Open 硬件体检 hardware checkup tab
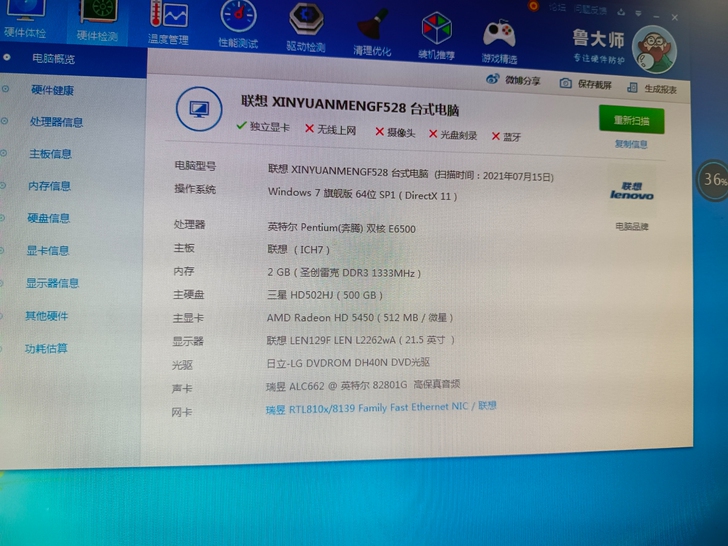This screenshot has height=546, width=728. (25, 20)
